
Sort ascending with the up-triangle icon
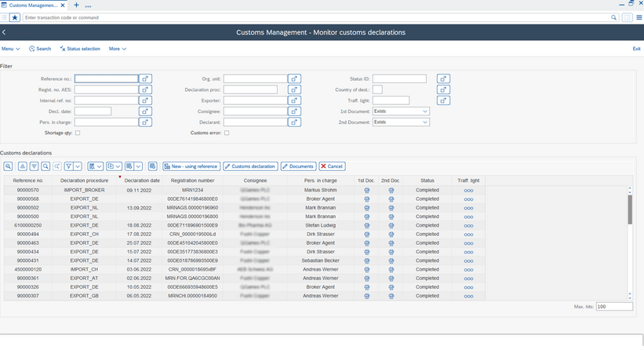point(23,166)
